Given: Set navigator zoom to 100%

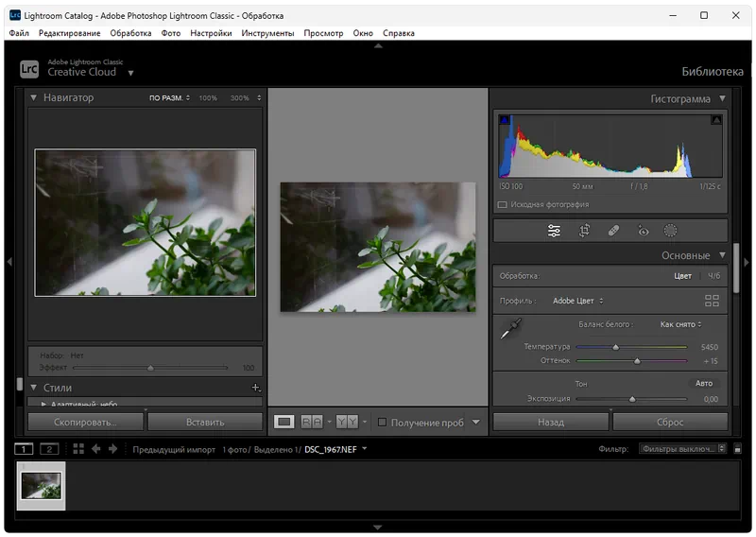Looking at the screenshot, I should 208,98.
